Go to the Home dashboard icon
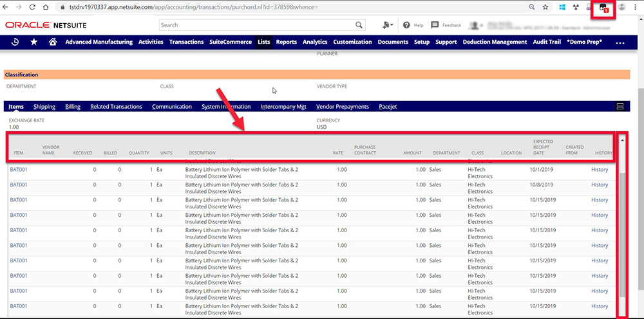This screenshot has height=319, width=644. coord(52,42)
